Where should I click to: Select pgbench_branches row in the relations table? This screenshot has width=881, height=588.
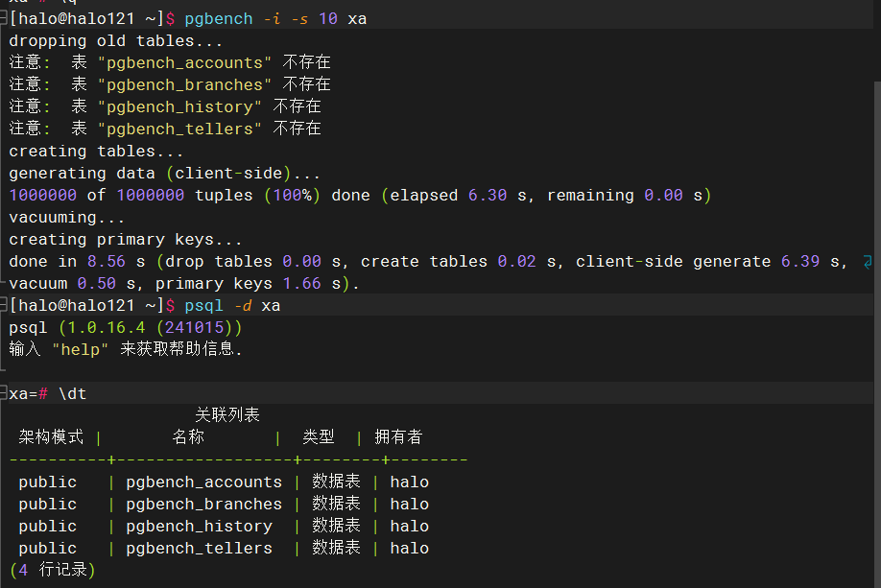coord(203,505)
